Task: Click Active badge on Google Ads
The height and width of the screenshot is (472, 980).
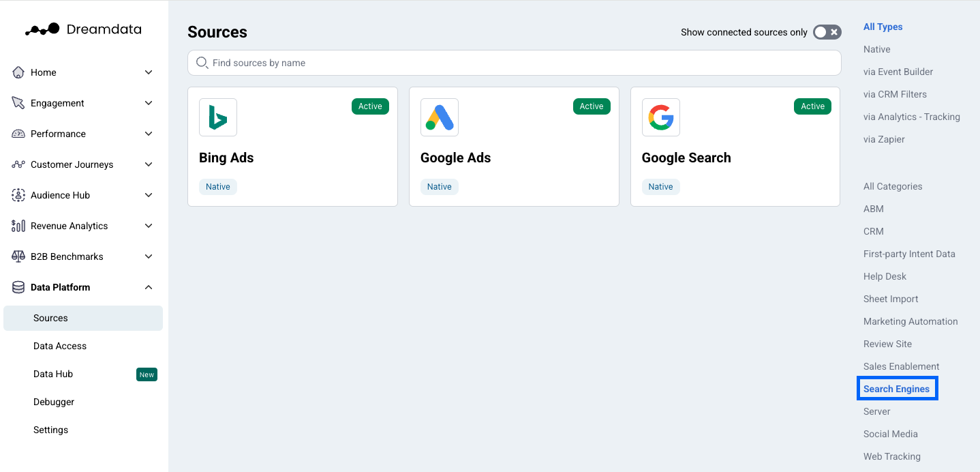Action: (x=592, y=106)
